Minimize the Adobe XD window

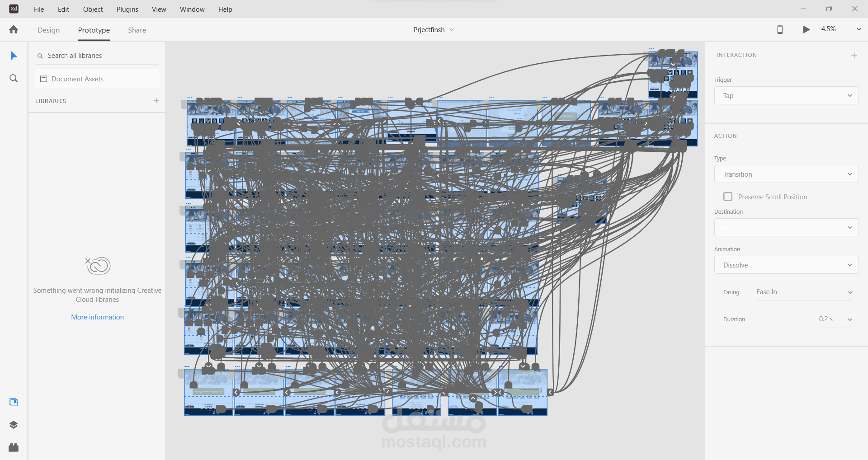[x=803, y=9]
